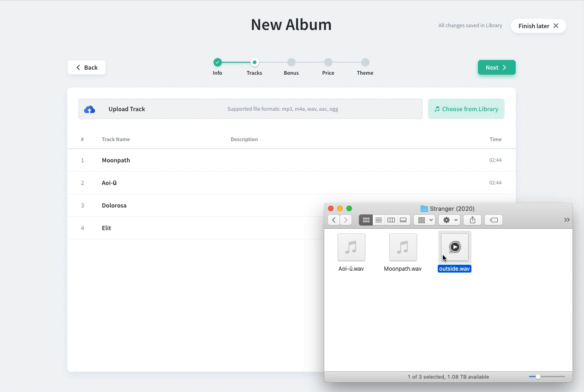The height and width of the screenshot is (392, 584).
Task: Open the Finder action gear dropdown
Action: click(x=449, y=220)
